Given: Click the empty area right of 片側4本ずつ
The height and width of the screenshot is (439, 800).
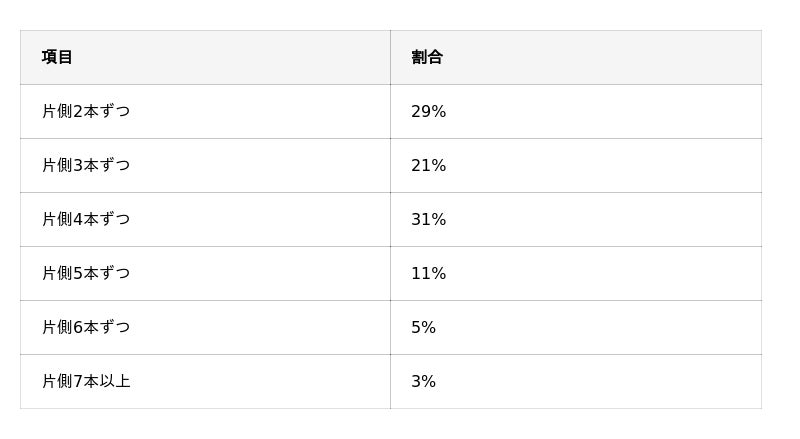Looking at the screenshot, I should (x=260, y=220).
